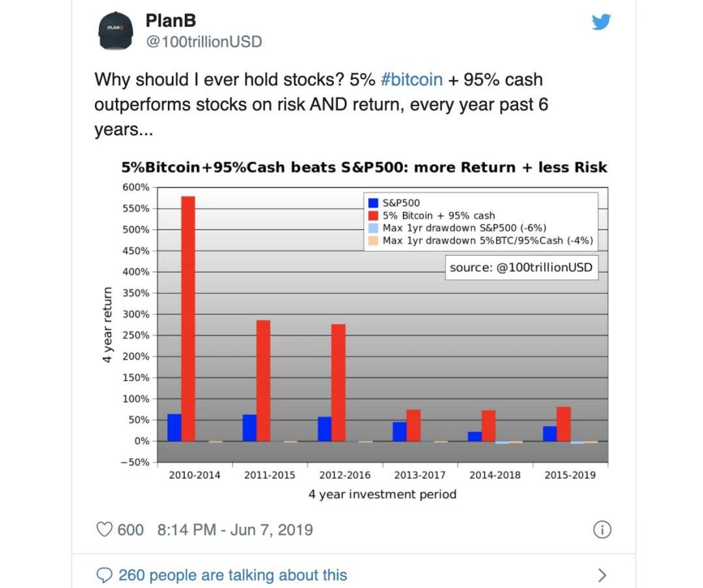Click the S&P500 blue legend swatch
This screenshot has height=588, width=703.
point(373,203)
